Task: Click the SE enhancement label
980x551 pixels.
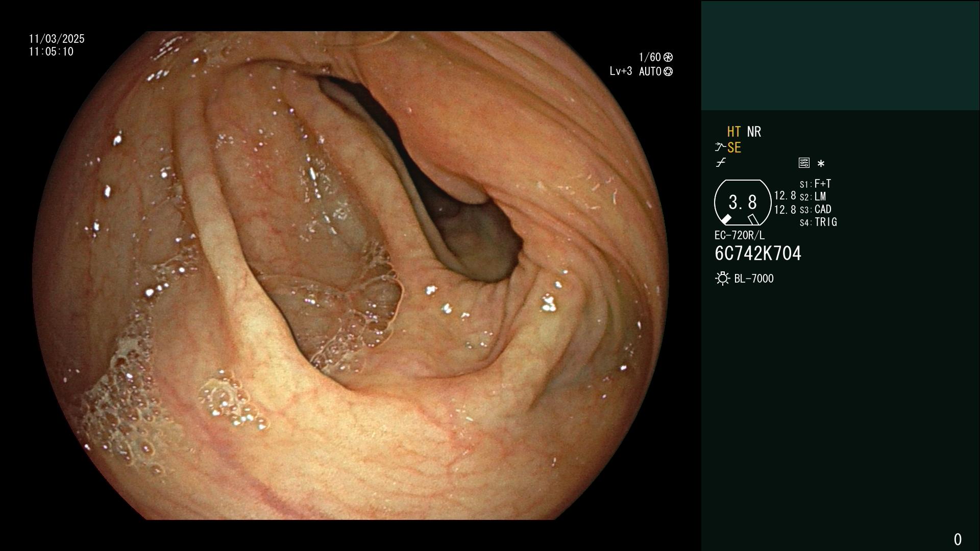Action: pyautogui.click(x=734, y=147)
